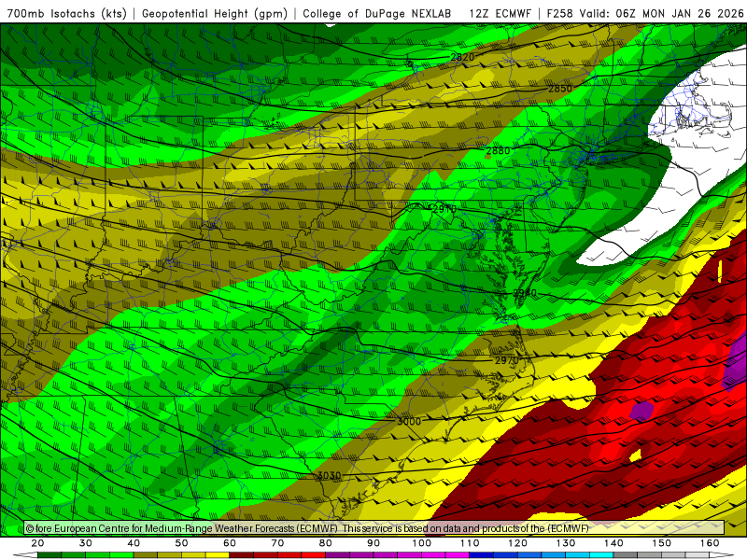Select the 'Geopotential Height (gpm)' header label
Screen dimensions: 747x560
215,13
